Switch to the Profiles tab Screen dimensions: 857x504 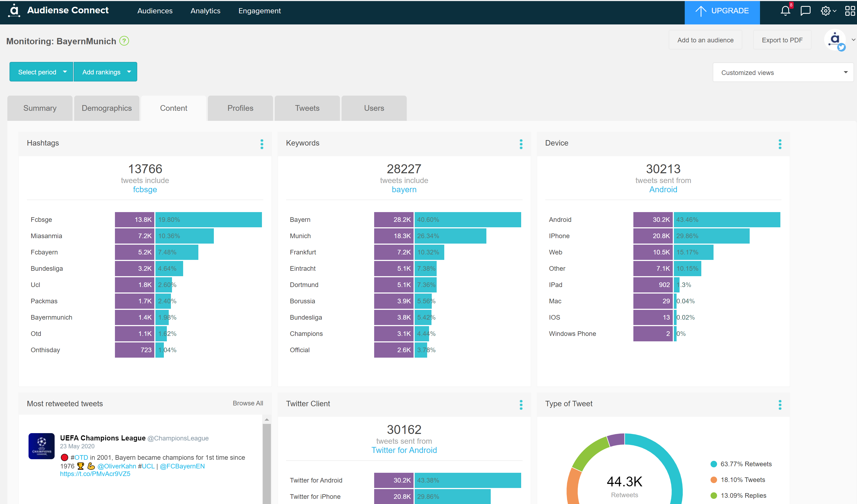tap(240, 108)
